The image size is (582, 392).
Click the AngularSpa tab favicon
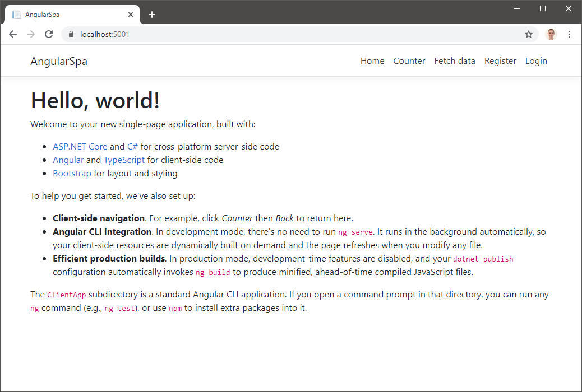[16, 14]
